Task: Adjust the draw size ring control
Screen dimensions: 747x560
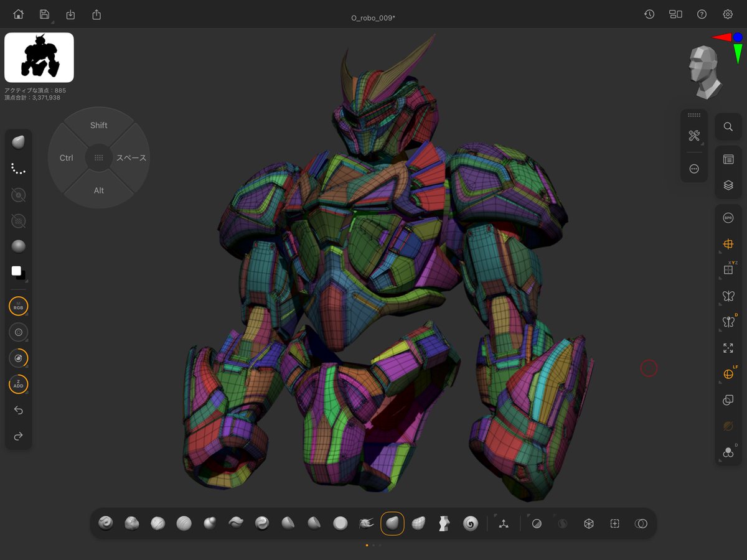Action: click(19, 332)
